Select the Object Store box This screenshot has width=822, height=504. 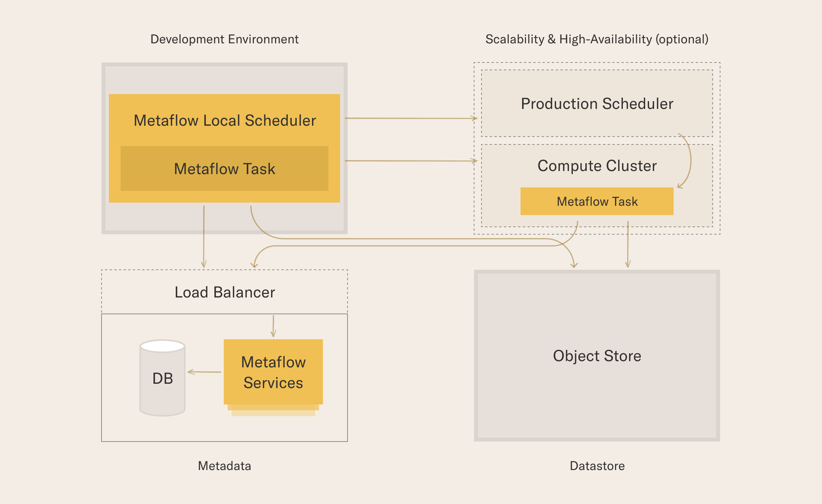coord(597,356)
